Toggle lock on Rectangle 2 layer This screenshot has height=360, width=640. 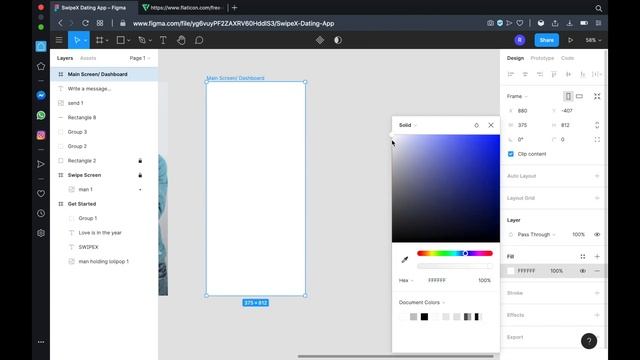coord(140,161)
